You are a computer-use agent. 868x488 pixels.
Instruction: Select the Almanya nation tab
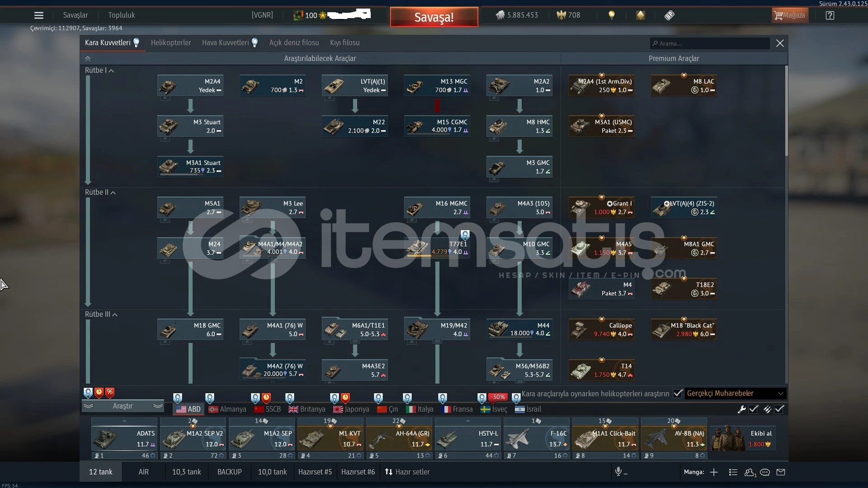pyautogui.click(x=227, y=409)
